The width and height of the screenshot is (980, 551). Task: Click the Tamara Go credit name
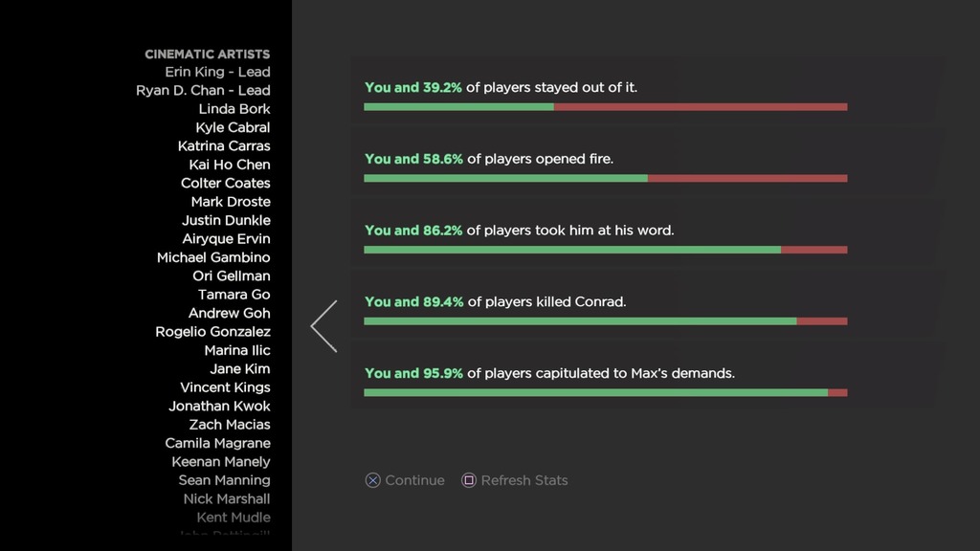pyautogui.click(x=234, y=295)
